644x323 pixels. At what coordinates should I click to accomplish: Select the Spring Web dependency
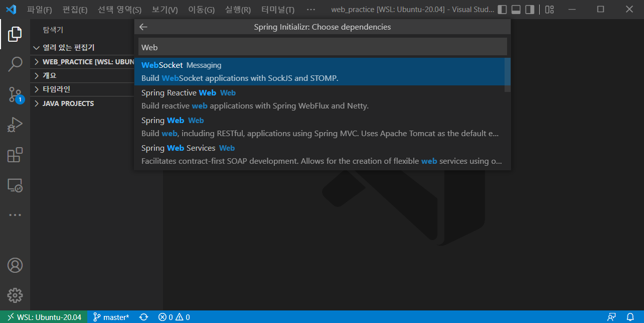pyautogui.click(x=319, y=127)
